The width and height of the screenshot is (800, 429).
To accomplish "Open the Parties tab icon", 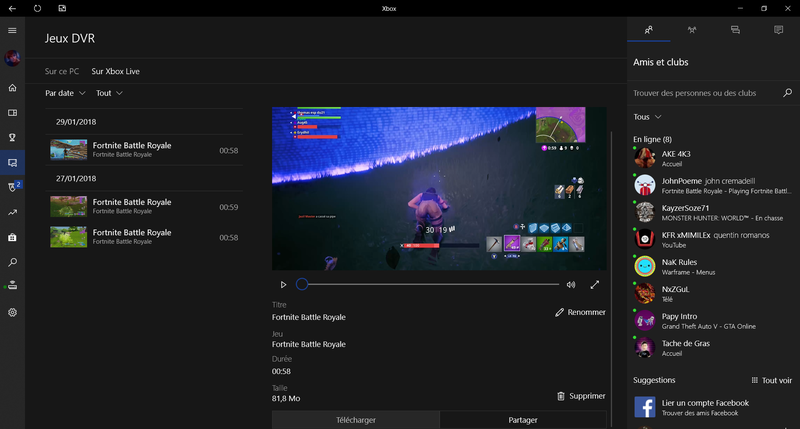I will tap(692, 31).
